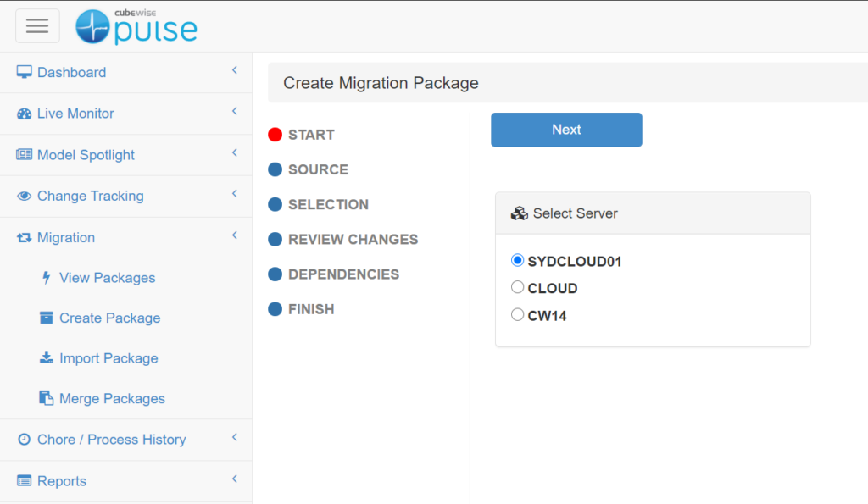Expand the Model Spotlight chevron arrow
Image resolution: width=868 pixels, height=504 pixels.
pos(234,153)
